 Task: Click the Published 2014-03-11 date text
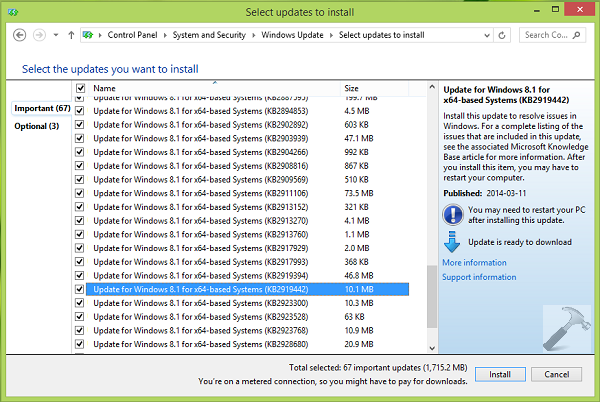[x=484, y=193]
